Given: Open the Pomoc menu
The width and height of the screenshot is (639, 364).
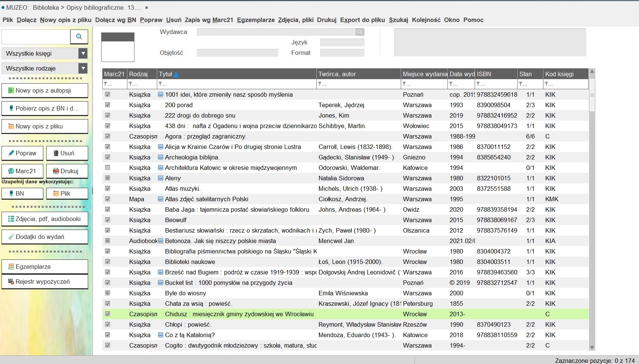Looking at the screenshot, I should tap(473, 20).
